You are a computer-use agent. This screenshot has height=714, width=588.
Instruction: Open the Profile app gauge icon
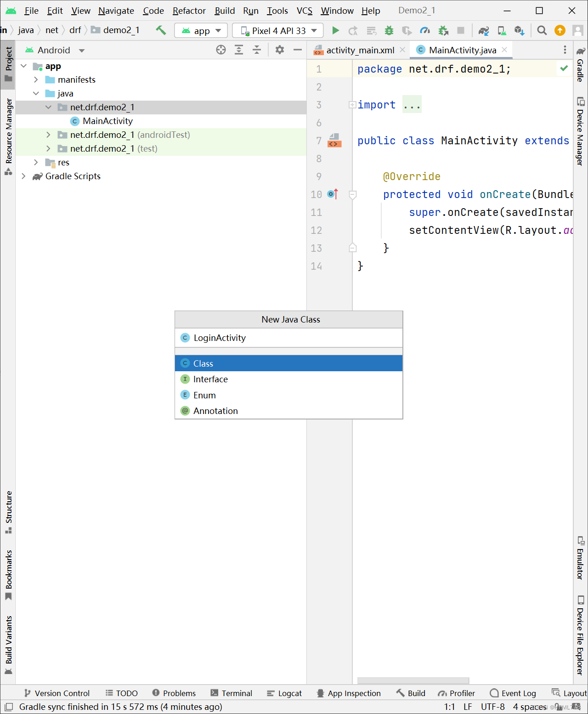(425, 30)
